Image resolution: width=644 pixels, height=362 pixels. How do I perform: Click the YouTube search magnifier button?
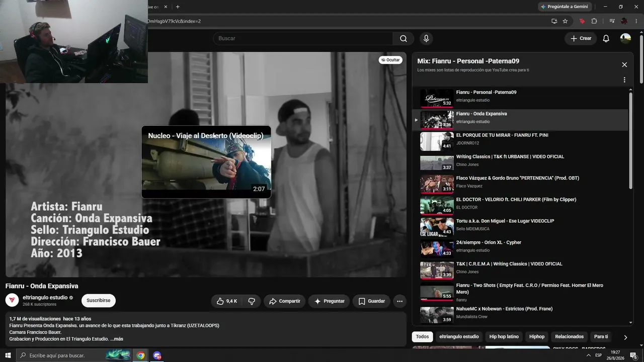tap(404, 39)
